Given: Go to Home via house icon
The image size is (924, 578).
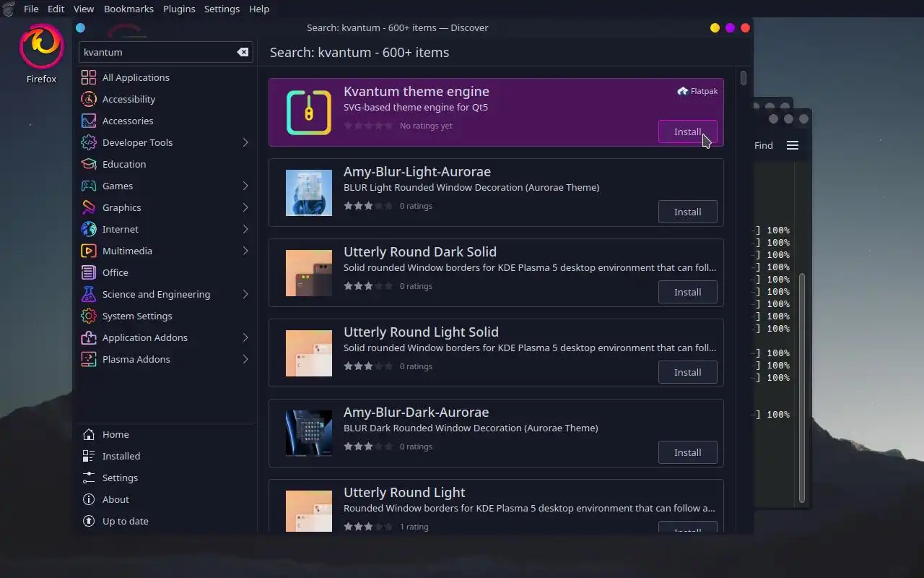Looking at the screenshot, I should pyautogui.click(x=89, y=434).
